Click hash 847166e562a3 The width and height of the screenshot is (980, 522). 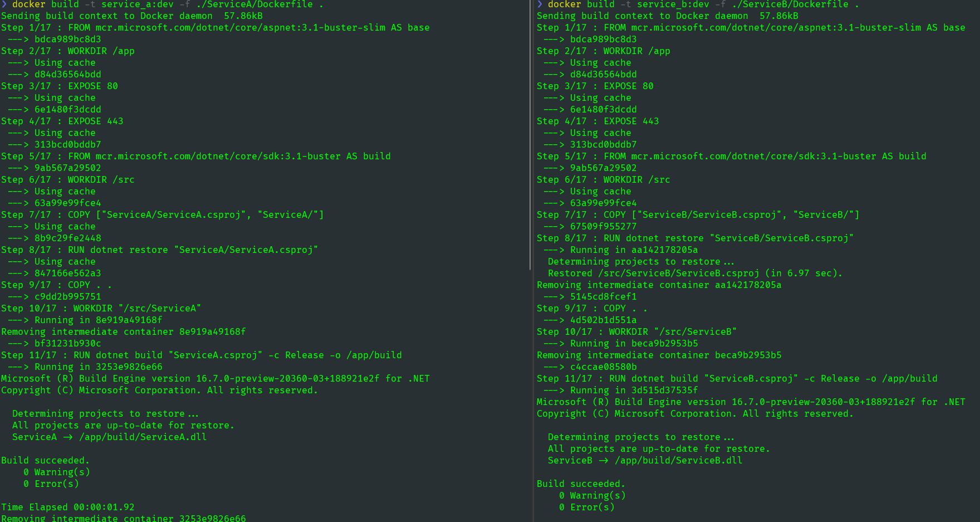[68, 274]
